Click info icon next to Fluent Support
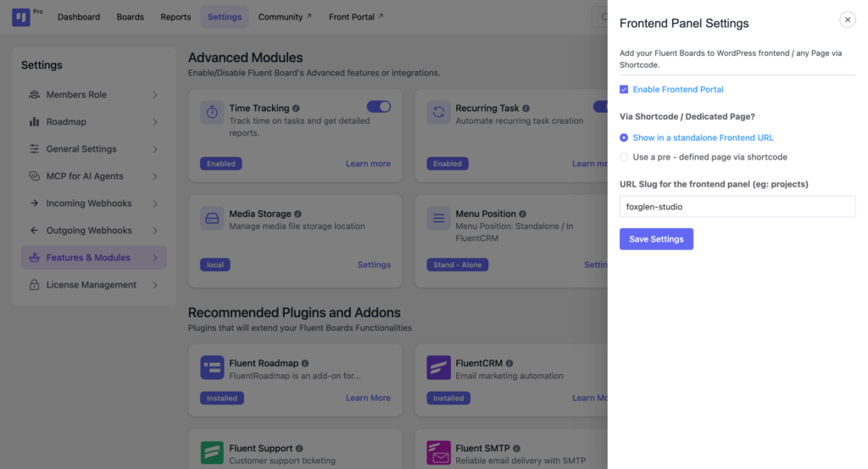868x469 pixels. [299, 449]
